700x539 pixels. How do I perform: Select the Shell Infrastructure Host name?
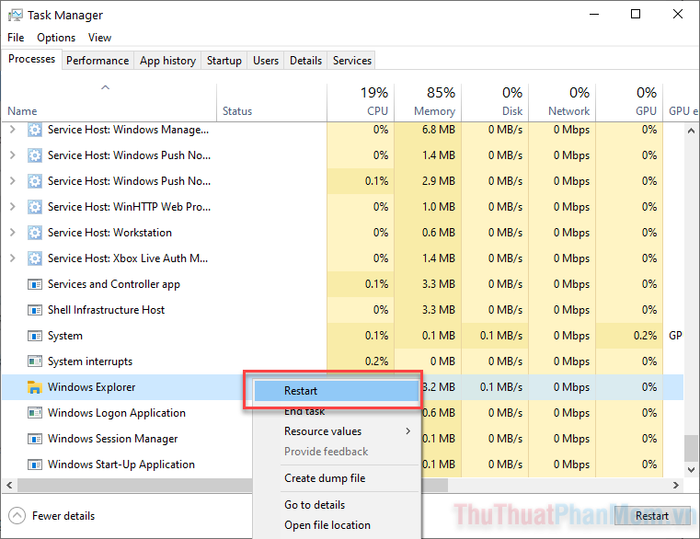[106, 310]
